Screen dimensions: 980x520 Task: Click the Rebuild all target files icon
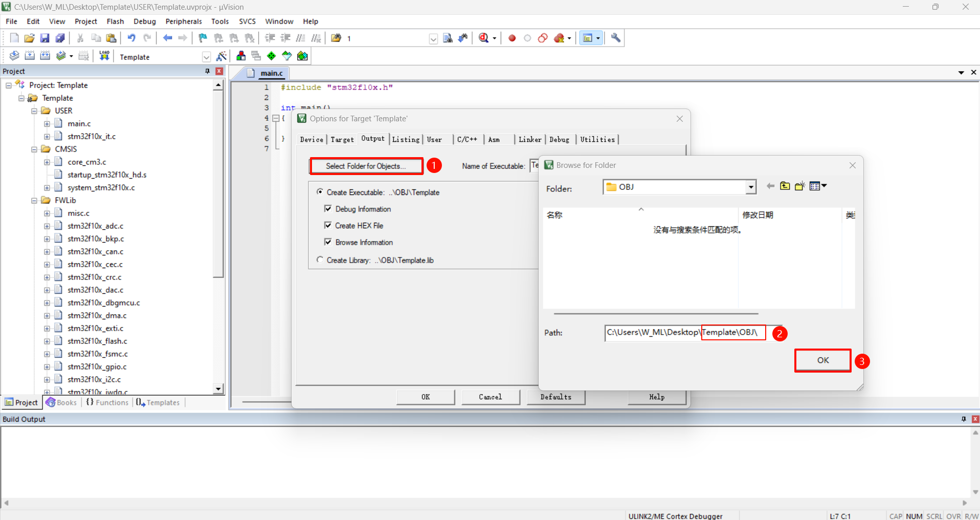45,56
